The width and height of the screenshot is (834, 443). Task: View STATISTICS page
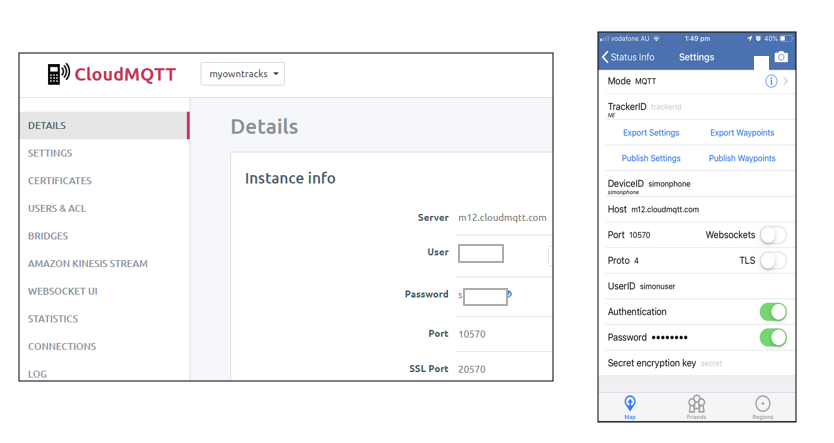tap(53, 319)
